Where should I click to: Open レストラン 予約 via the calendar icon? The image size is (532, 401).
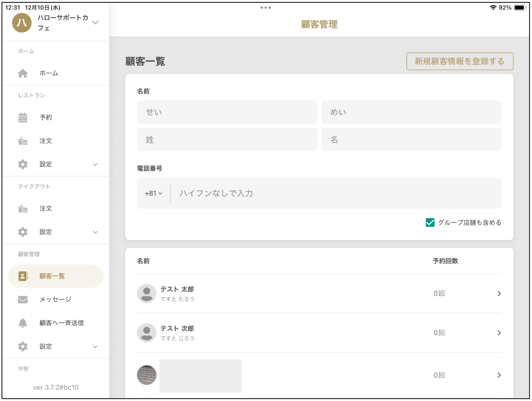point(22,117)
